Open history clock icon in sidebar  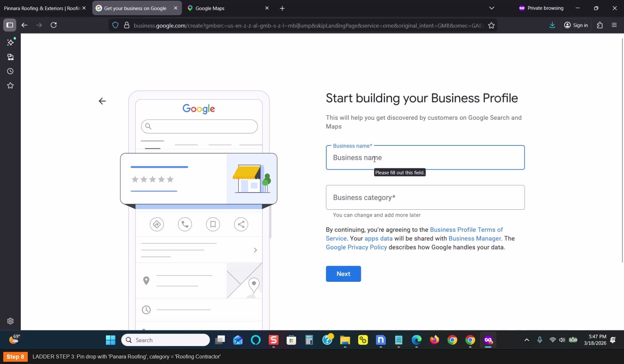pyautogui.click(x=10, y=71)
